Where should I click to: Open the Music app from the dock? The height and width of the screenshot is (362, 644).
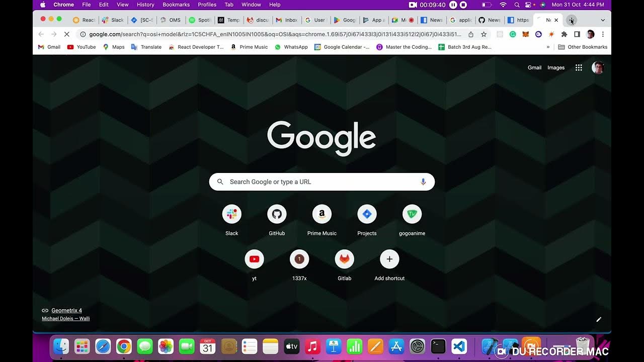(x=312, y=346)
